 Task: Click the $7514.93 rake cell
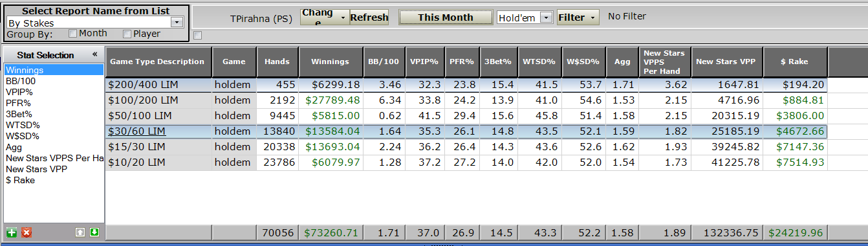796,162
